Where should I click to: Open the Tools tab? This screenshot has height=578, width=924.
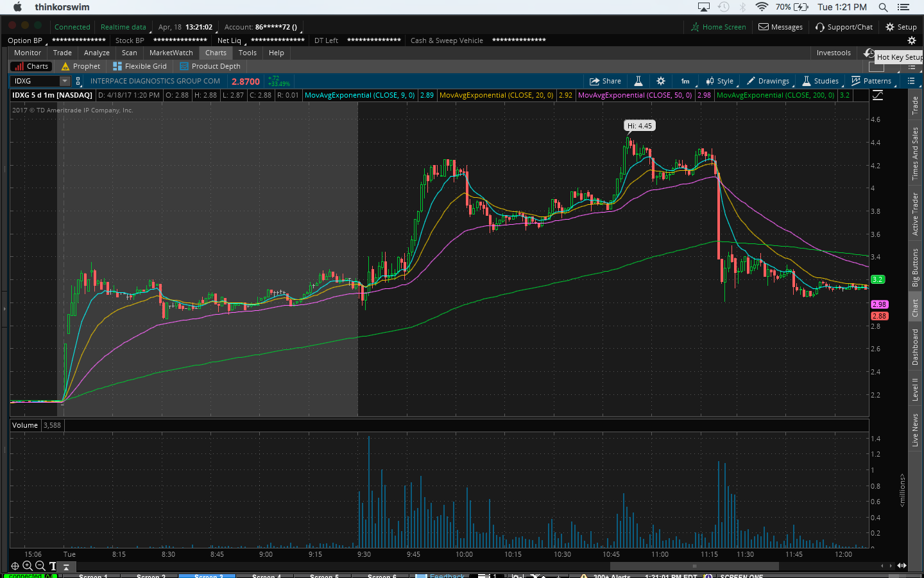click(x=248, y=53)
